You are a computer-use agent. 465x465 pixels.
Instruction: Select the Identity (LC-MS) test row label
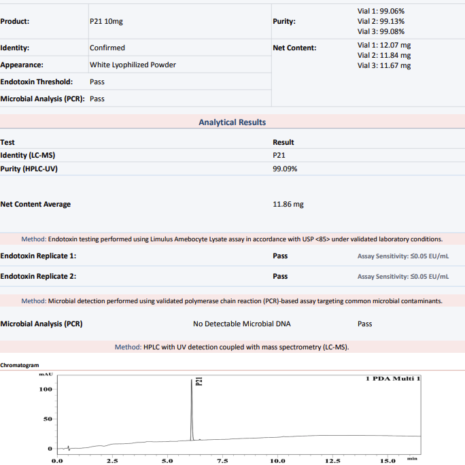28,155
